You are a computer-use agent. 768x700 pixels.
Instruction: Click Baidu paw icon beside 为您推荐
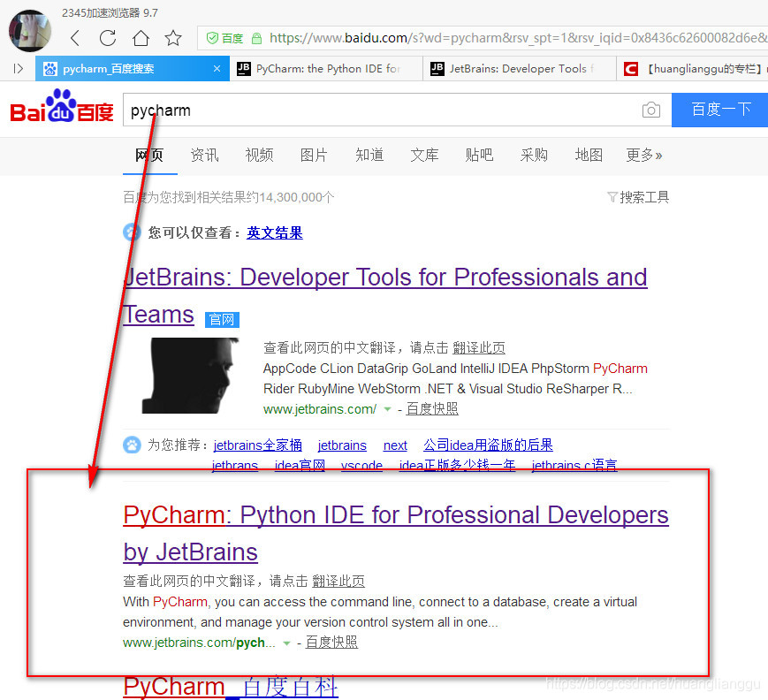click(x=132, y=445)
